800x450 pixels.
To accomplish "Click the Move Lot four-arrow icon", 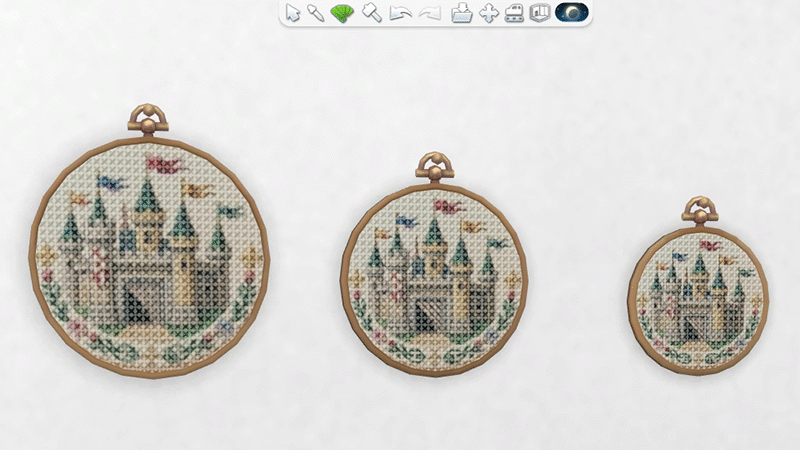I will click(x=489, y=13).
